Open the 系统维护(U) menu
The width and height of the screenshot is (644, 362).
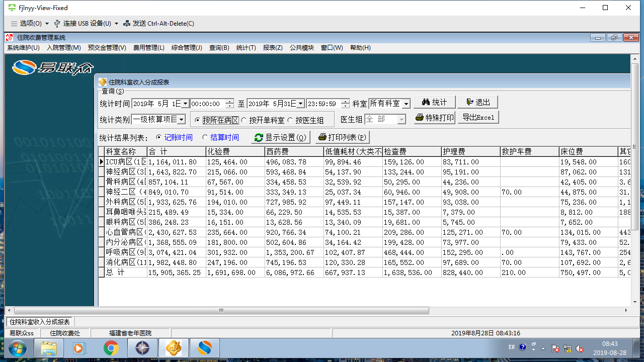[23, 48]
